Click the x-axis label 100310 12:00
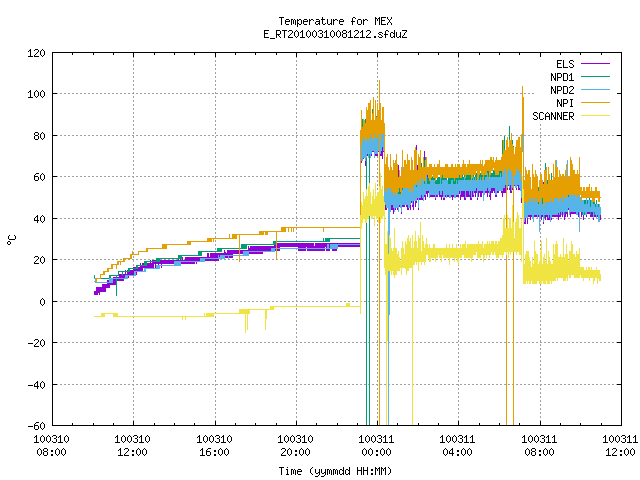Viewport: 640px width, 480px height. tap(132, 446)
